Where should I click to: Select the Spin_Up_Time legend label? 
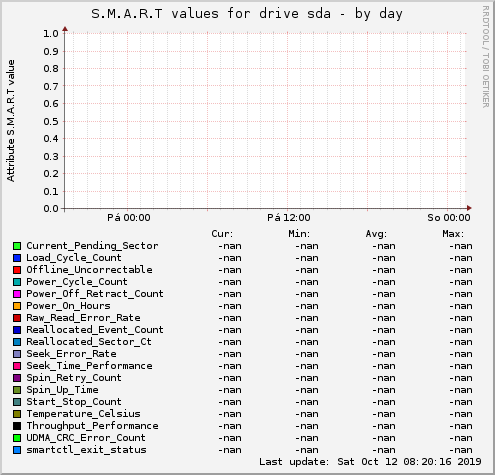click(62, 390)
